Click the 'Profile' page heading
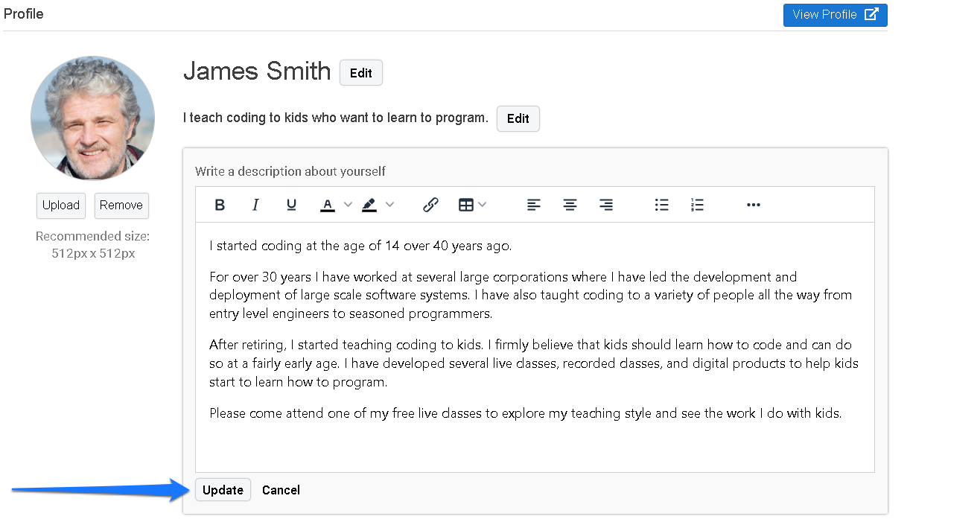 point(24,14)
